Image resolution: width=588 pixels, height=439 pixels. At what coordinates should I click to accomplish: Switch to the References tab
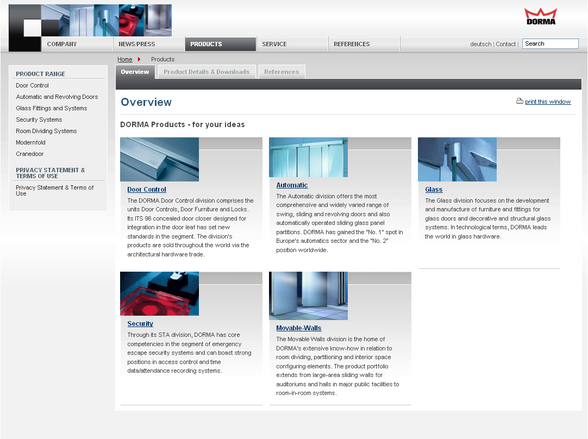281,72
